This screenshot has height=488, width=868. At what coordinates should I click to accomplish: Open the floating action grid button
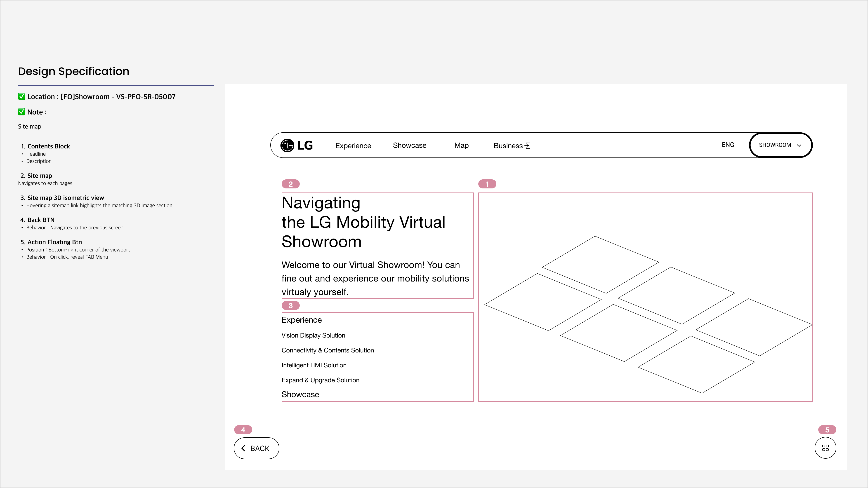coord(825,448)
